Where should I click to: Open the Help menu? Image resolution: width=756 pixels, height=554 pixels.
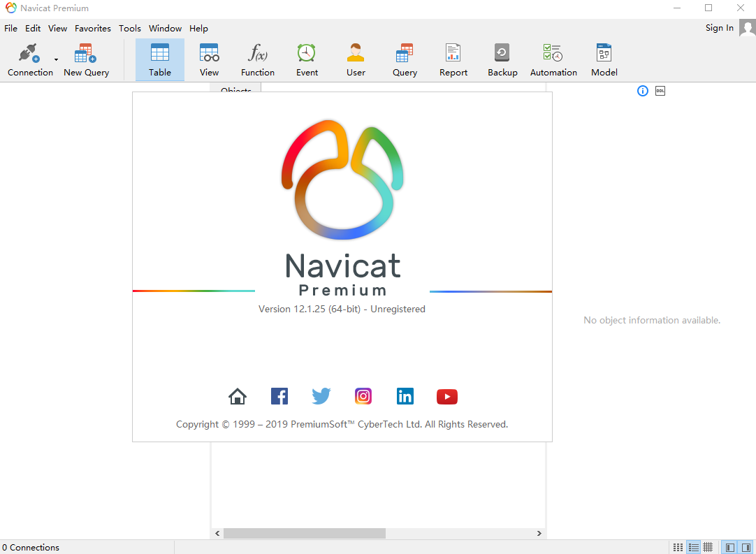(198, 29)
